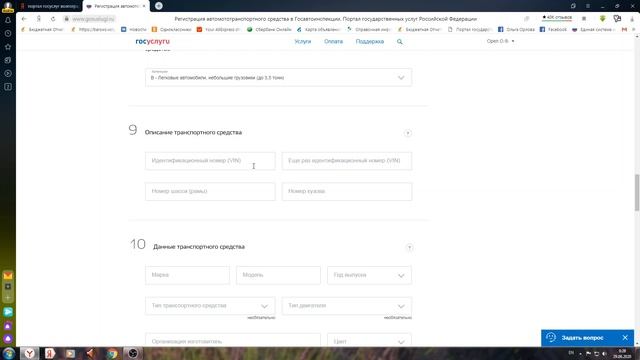The width and height of the screenshot is (640, 360).
Task: Click the page vertical scrollbar thumb
Action: click(637, 193)
